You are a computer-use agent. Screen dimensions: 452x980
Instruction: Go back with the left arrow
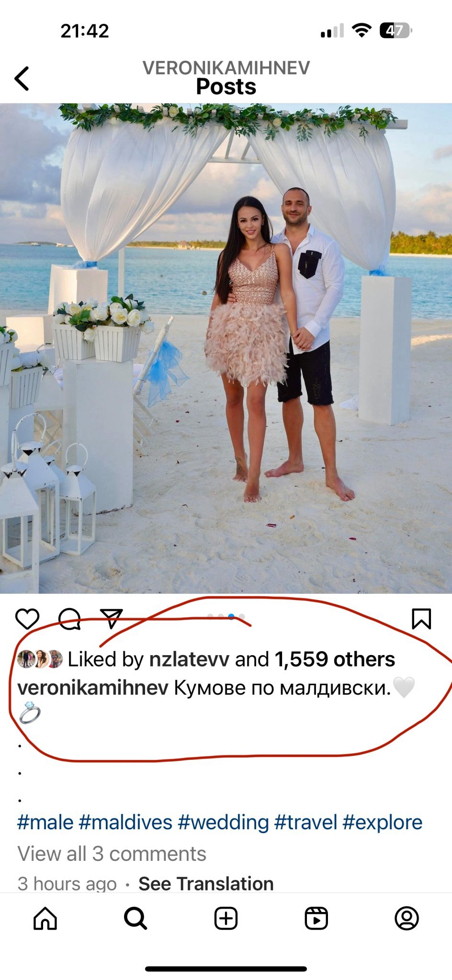[22, 78]
